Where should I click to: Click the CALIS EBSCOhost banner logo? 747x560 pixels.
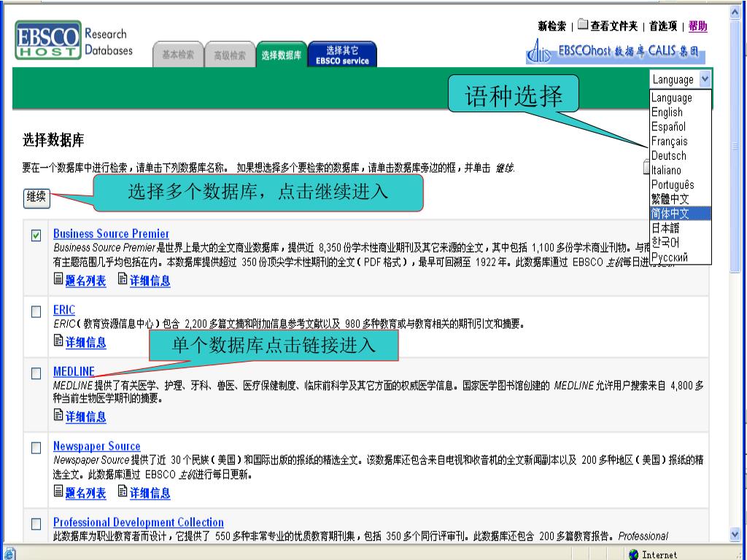tap(615, 51)
